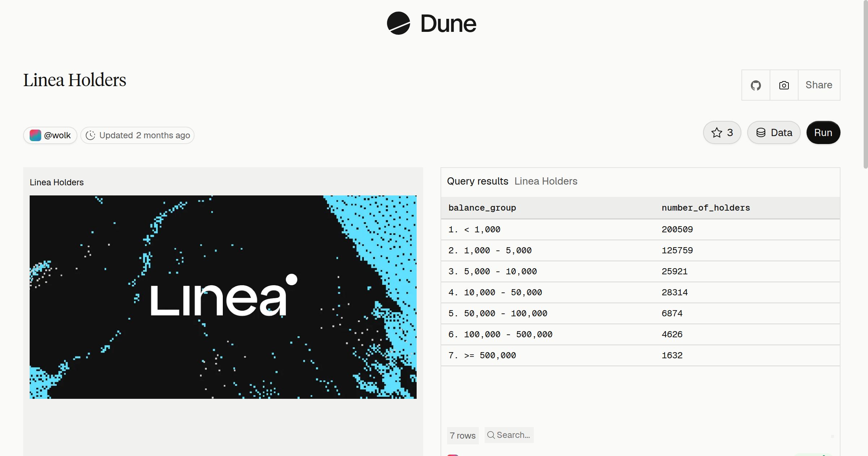Image resolution: width=868 pixels, height=456 pixels.
Task: Sort by balance_group column header
Action: 482,208
